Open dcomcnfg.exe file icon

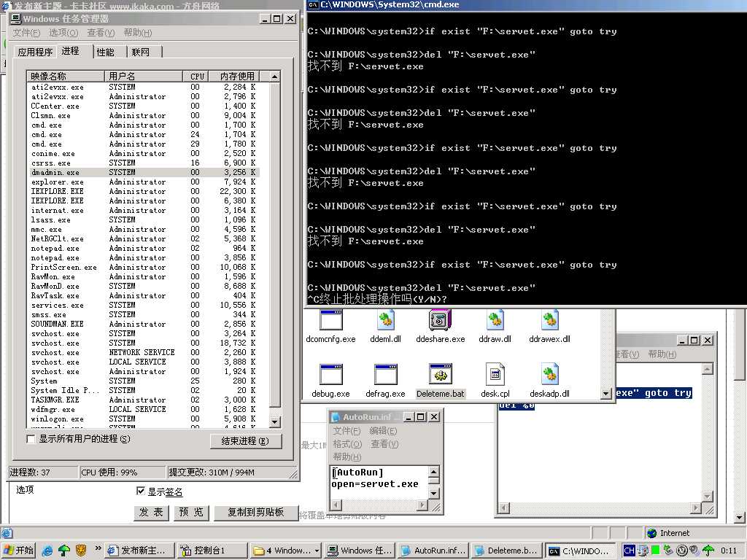(330, 321)
